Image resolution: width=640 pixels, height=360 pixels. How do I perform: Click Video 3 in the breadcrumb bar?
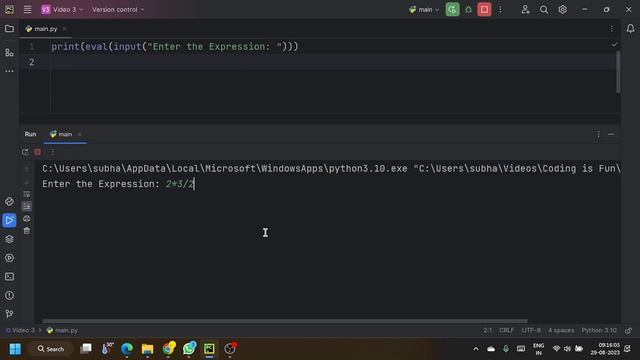pyautogui.click(x=20, y=330)
